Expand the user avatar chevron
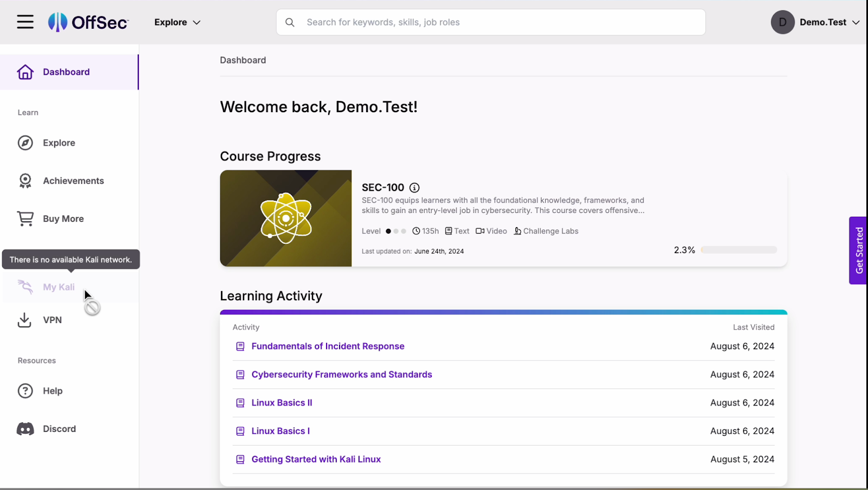Image resolution: width=868 pixels, height=490 pixels. [856, 23]
